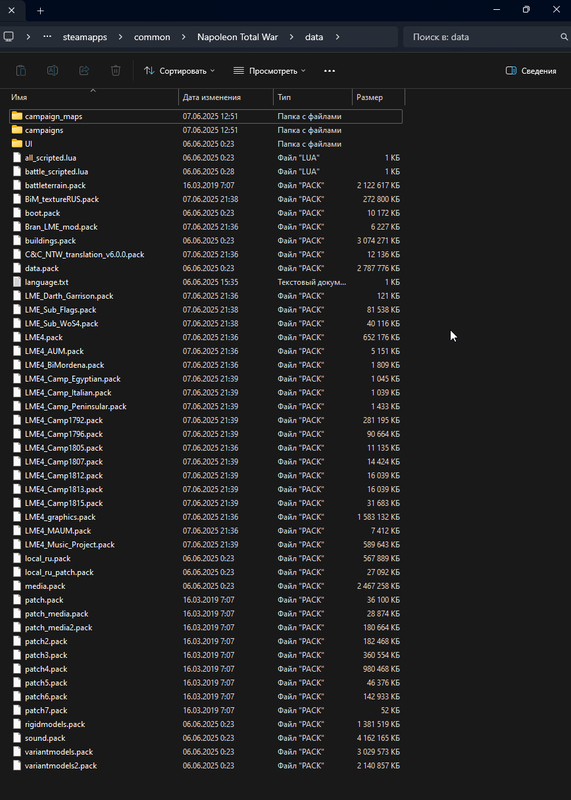Select patch_media2.pack file name
571x800 pixels.
pos(59,627)
